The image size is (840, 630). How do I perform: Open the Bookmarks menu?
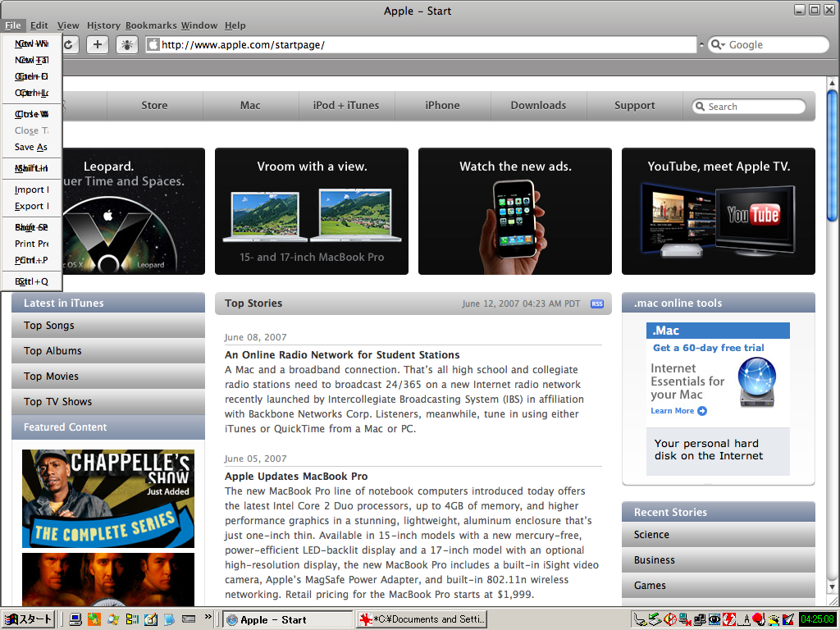151,25
